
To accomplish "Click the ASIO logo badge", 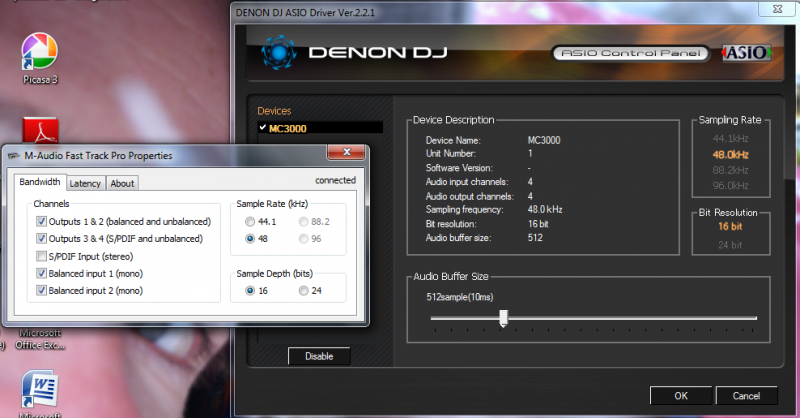I will [746, 53].
